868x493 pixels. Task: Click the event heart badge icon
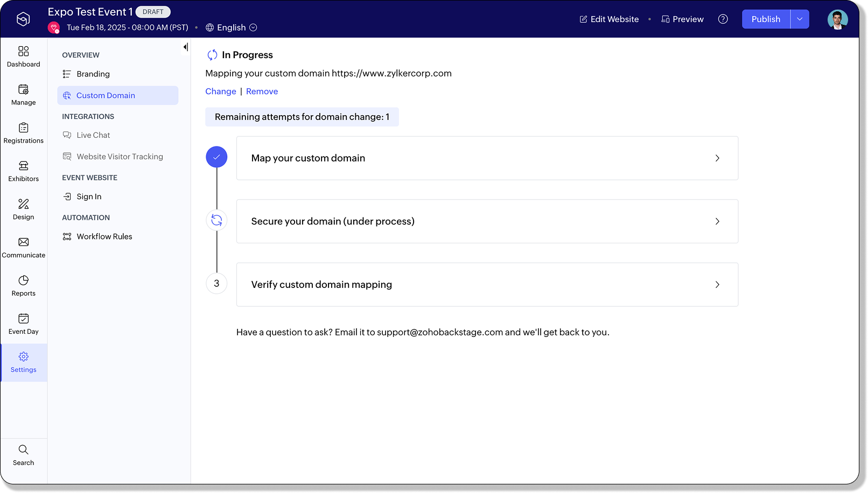[x=53, y=27]
